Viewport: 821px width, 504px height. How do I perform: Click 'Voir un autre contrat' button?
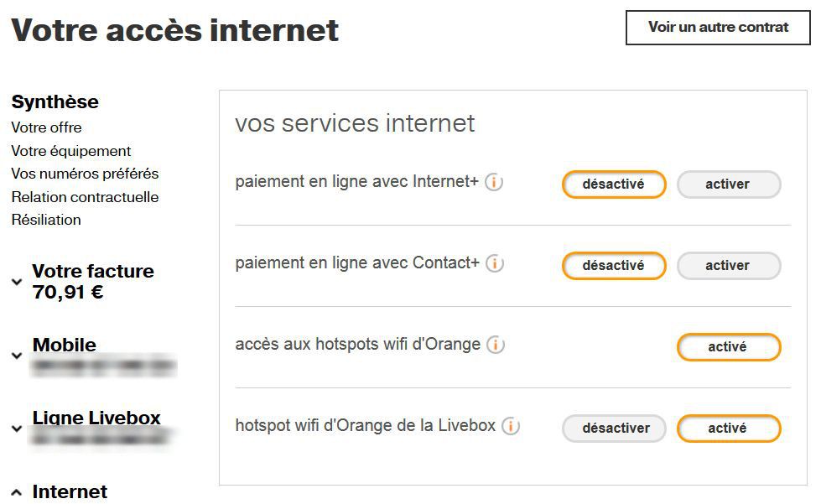pos(718,28)
